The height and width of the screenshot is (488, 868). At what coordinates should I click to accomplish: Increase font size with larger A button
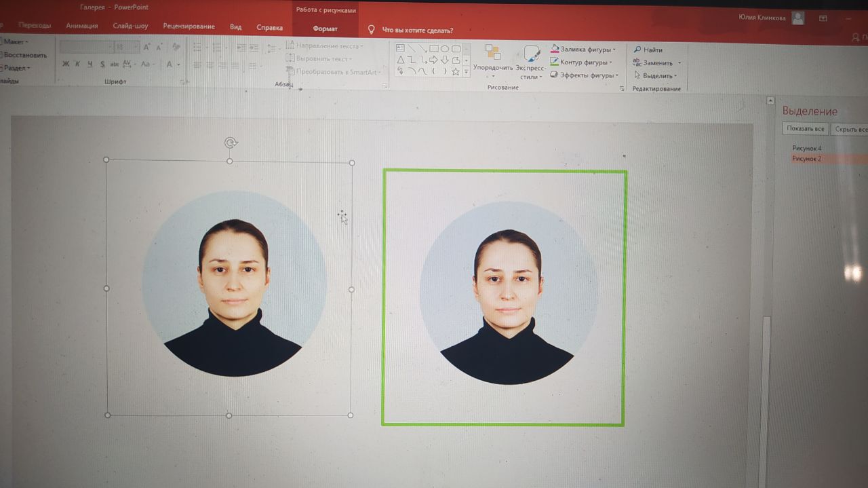coord(147,47)
